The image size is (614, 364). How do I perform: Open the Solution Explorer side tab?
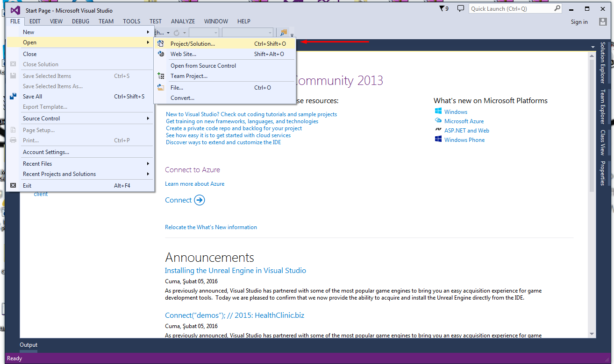click(603, 63)
